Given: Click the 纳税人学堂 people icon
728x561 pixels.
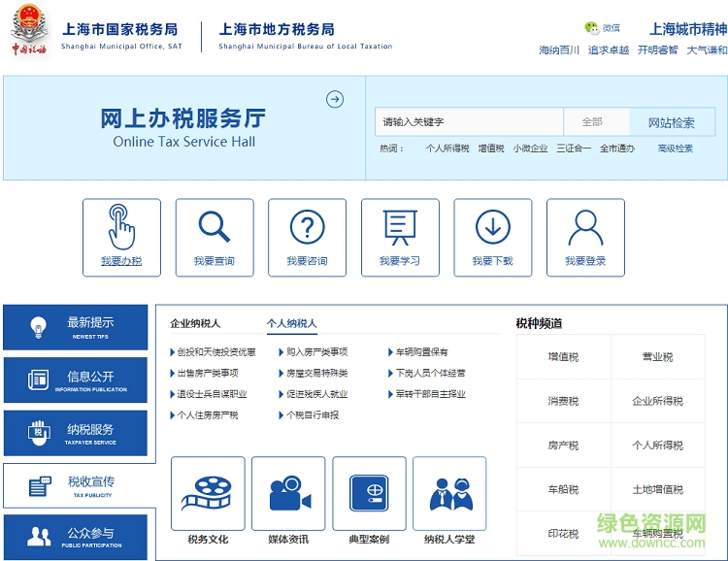Looking at the screenshot, I should point(449,493).
